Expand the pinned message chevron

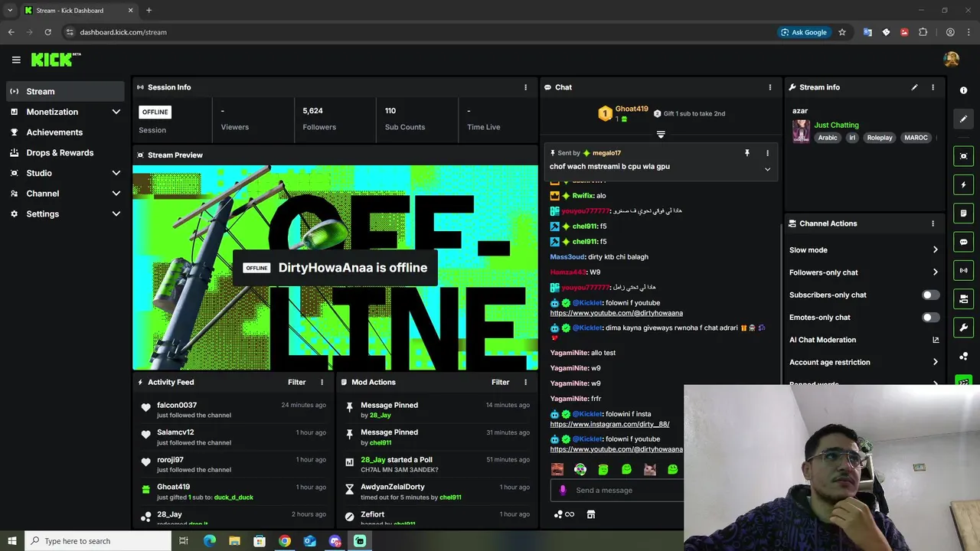[767, 169]
